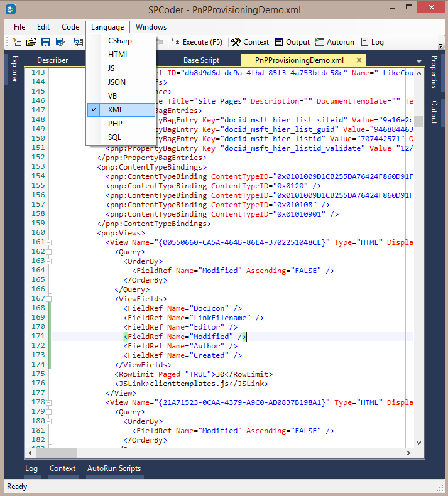Click the SPCoder app icon in title bar
The image size is (448, 496).
click(11, 9)
